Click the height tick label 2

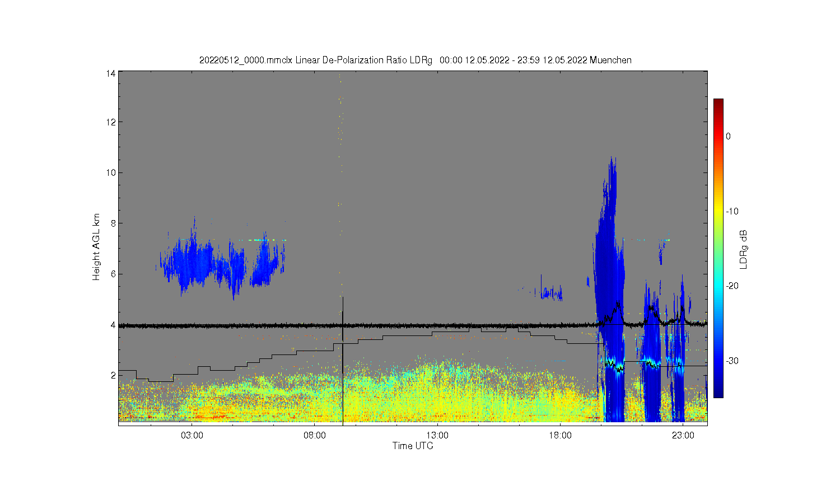114,375
